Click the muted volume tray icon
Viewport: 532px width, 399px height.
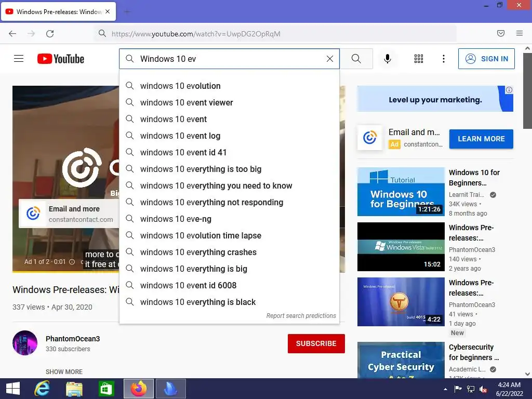click(x=484, y=389)
